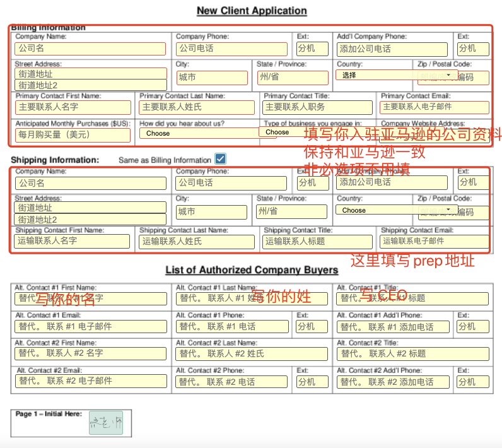The image size is (502, 448).
Task: Click the Alt. Contact #1 Last Name field
Action: (252, 298)
